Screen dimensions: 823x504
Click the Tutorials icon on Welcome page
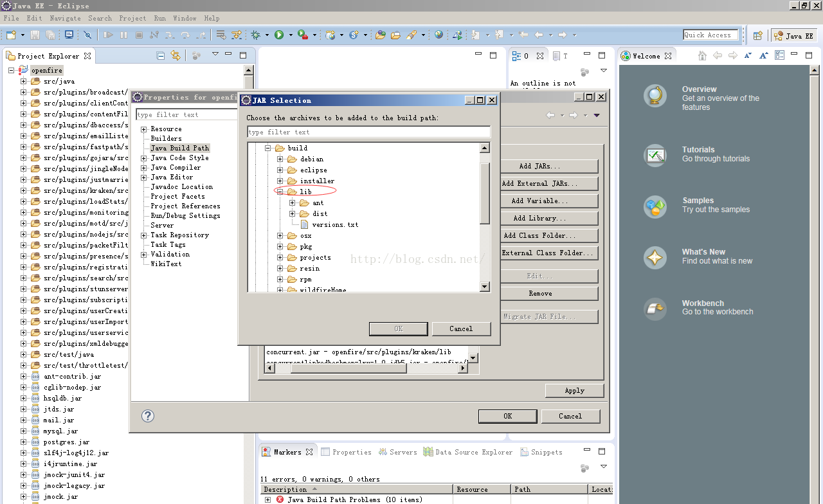point(655,155)
